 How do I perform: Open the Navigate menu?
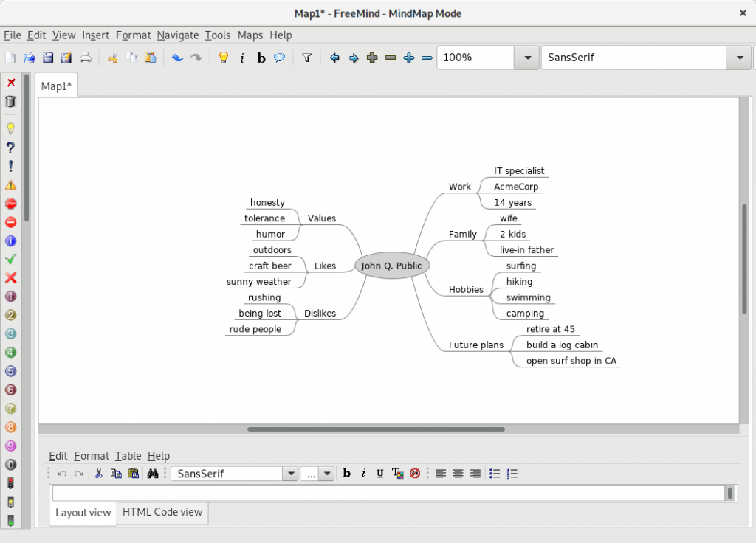(177, 35)
